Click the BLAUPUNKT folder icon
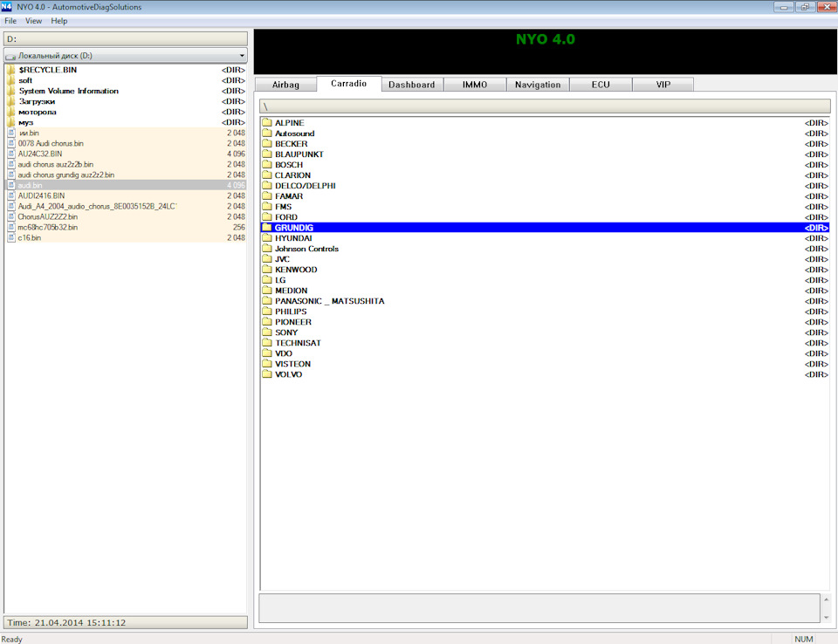838x644 pixels. point(267,154)
